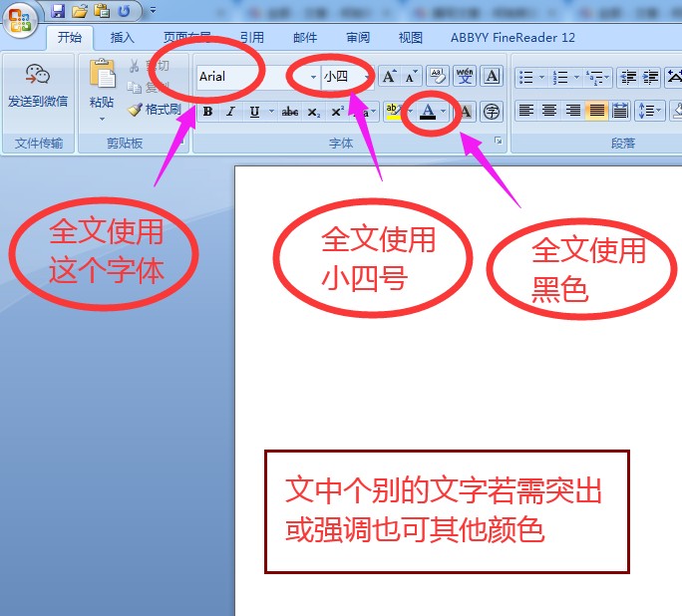Toggle distributed alignment
The image size is (682, 616).
620,111
